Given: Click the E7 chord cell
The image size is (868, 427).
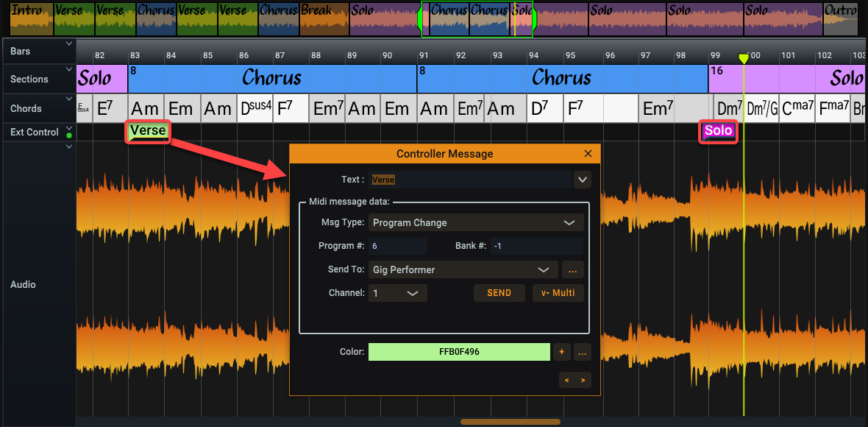Looking at the screenshot, I should point(110,108).
